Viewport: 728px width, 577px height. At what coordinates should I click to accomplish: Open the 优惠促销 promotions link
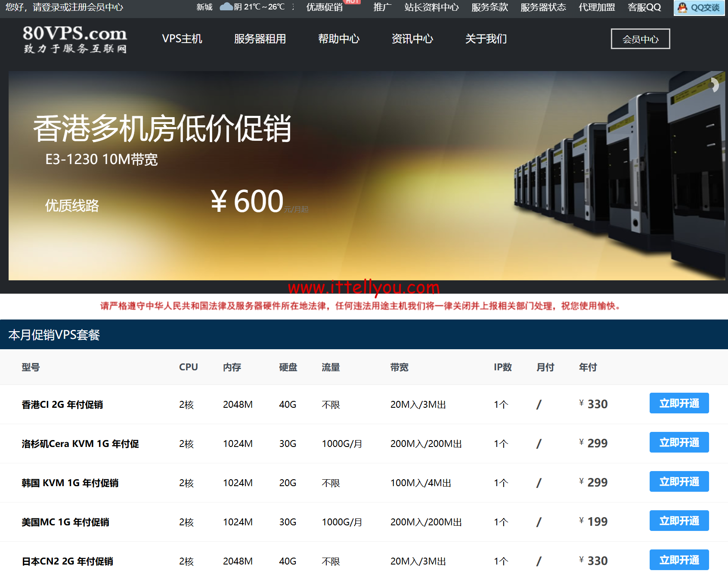click(323, 7)
